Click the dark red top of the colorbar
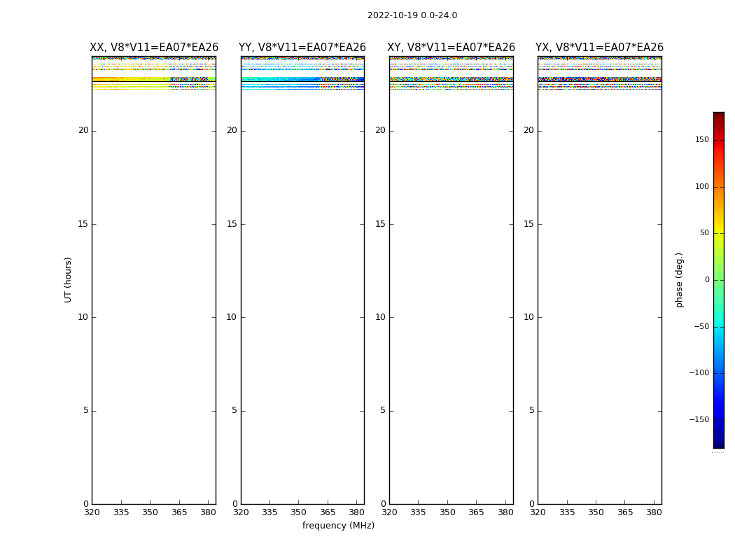Viewport: 735px width, 560px height. pyautogui.click(x=719, y=115)
